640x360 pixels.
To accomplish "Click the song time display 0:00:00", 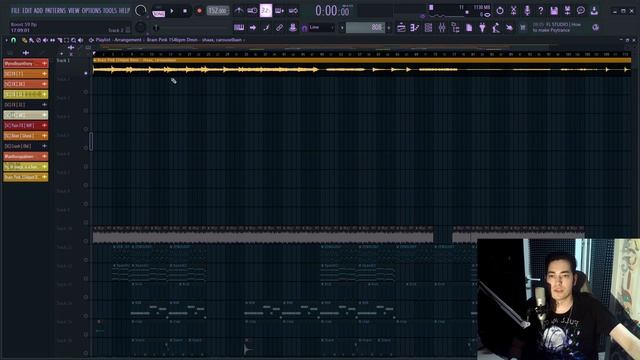I will pyautogui.click(x=332, y=11).
